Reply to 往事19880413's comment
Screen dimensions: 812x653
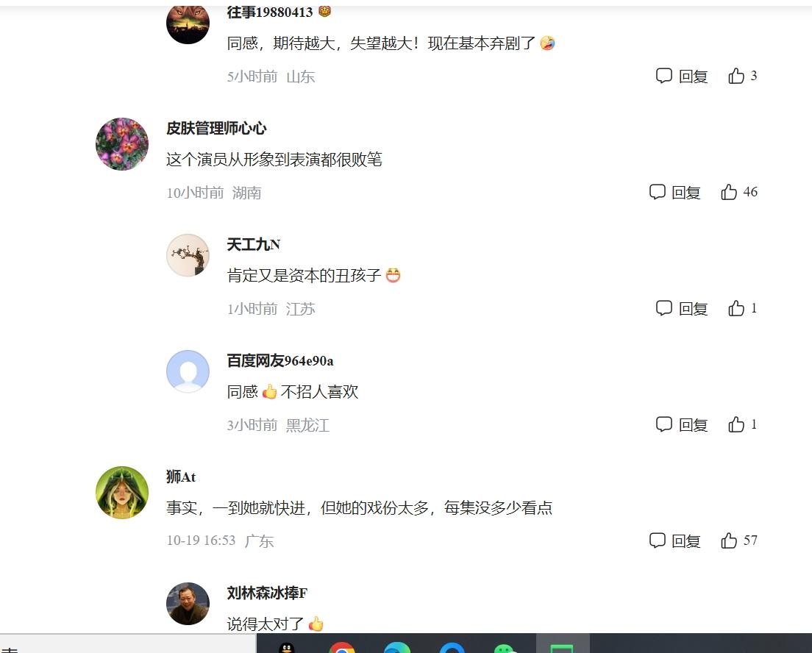click(682, 76)
